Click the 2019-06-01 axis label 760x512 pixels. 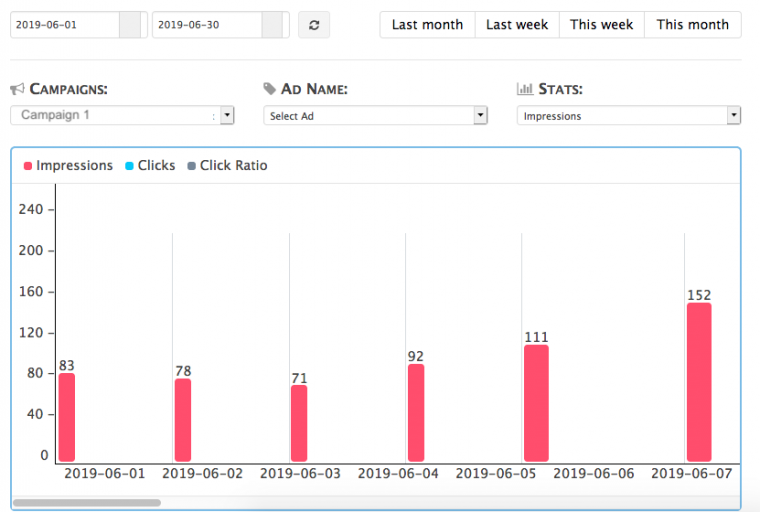(105, 473)
